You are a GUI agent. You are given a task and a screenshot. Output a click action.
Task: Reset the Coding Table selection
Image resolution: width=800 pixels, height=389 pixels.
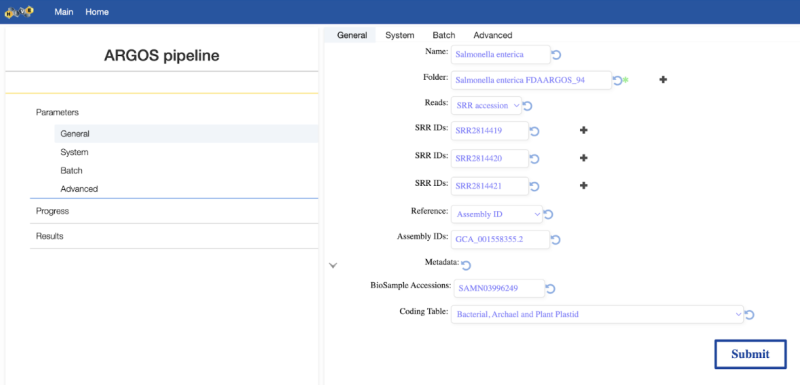click(749, 314)
